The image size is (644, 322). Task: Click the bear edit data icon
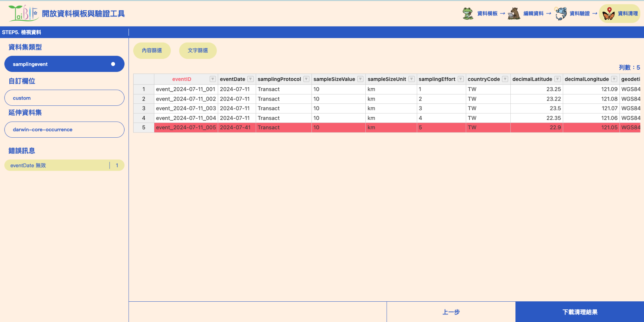pyautogui.click(x=514, y=14)
